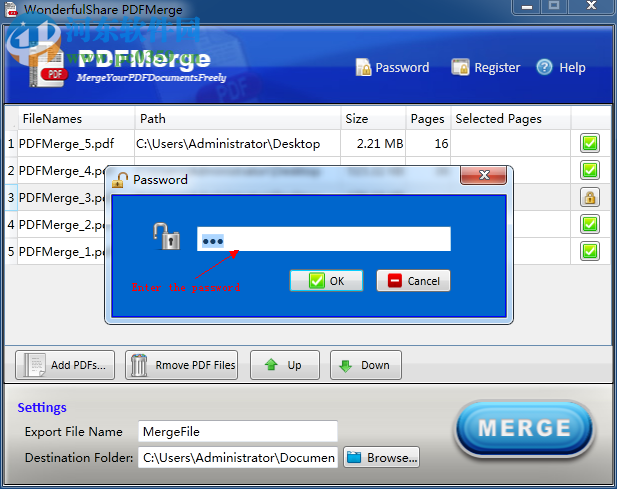Toggle checkbox for PDFMerge_1 row
Image resolution: width=617 pixels, height=489 pixels.
tap(589, 251)
